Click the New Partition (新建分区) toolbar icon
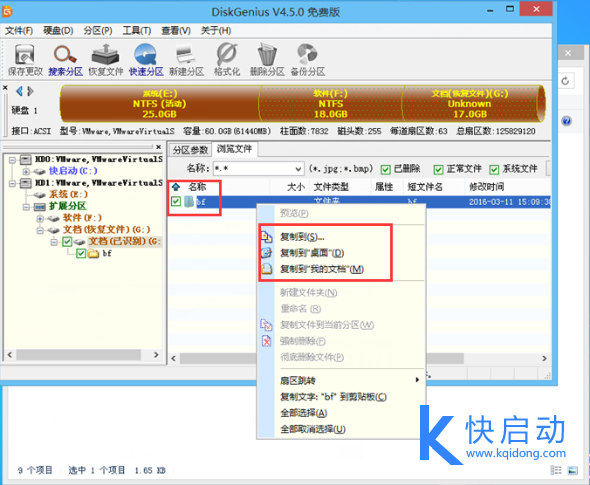Image resolution: width=590 pixels, height=485 pixels. tap(186, 55)
